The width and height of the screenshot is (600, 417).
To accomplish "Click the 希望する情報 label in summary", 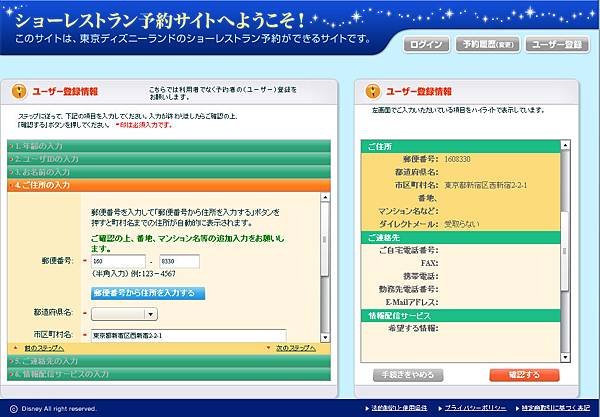I will tap(413, 328).
